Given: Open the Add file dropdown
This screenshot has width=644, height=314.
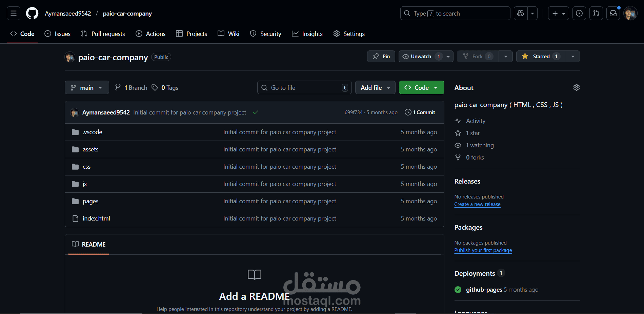Looking at the screenshot, I should [x=375, y=87].
